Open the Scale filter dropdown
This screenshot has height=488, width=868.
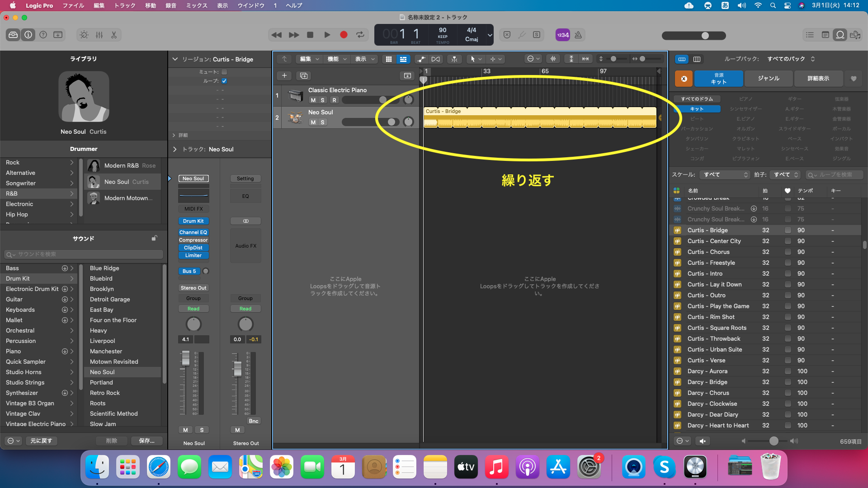[x=725, y=175]
